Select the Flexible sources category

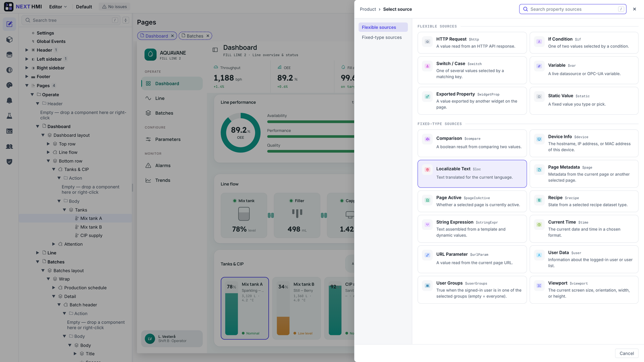383,27
